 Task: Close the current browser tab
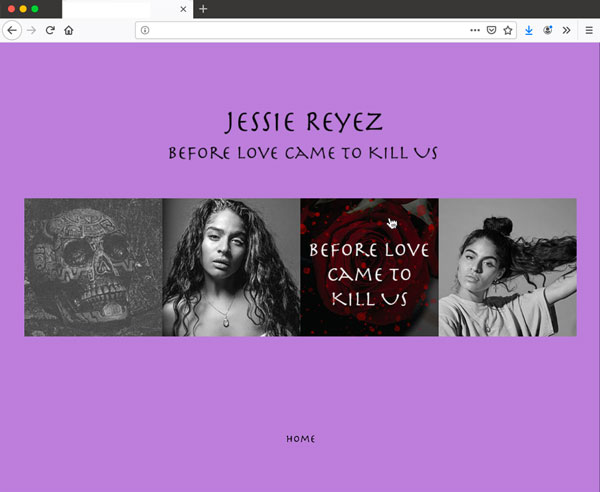183,9
